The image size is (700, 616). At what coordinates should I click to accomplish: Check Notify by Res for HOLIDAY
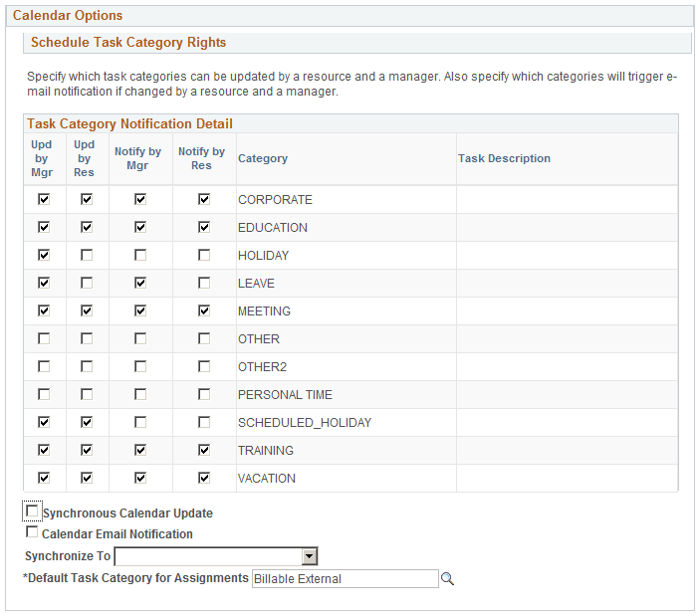tap(204, 255)
